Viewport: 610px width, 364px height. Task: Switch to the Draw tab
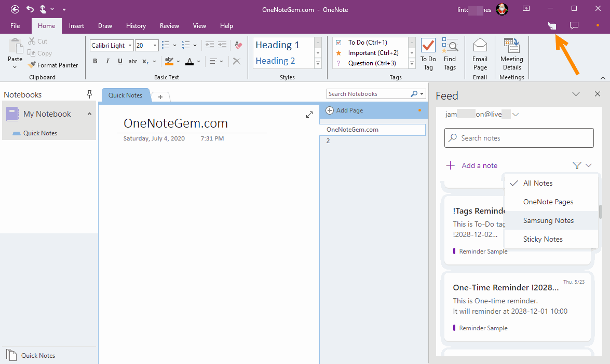click(x=105, y=25)
